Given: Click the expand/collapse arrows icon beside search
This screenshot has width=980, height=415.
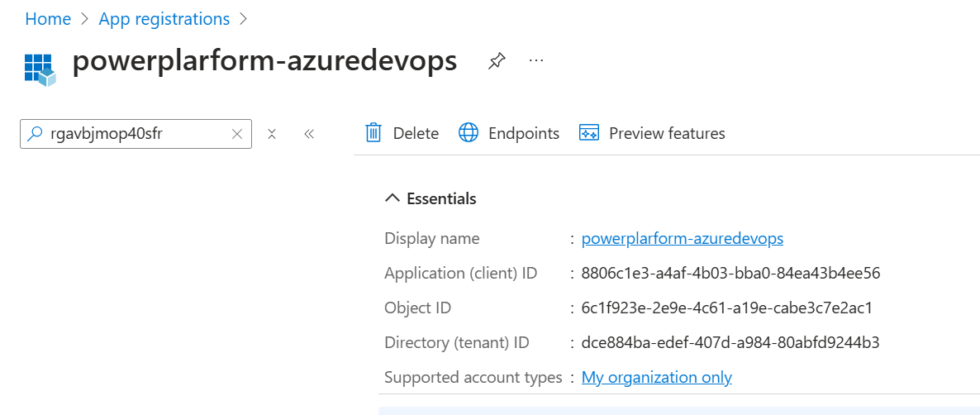Looking at the screenshot, I should pyautogui.click(x=271, y=134).
